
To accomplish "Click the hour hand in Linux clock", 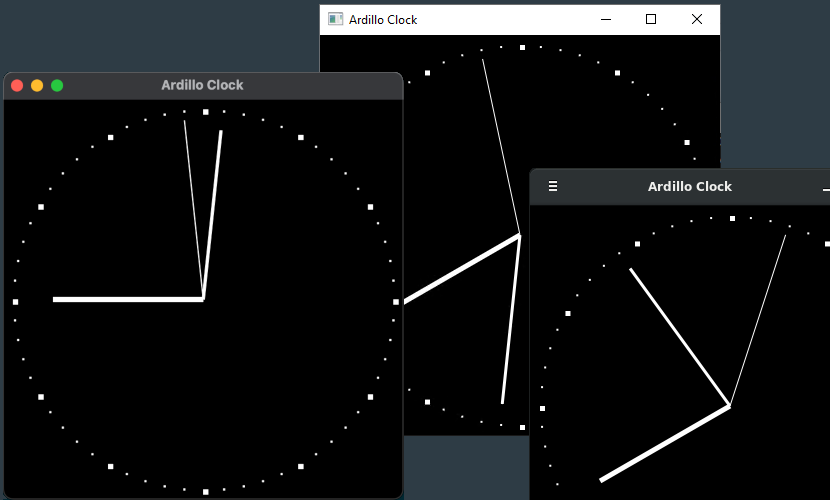I will click(665, 443).
